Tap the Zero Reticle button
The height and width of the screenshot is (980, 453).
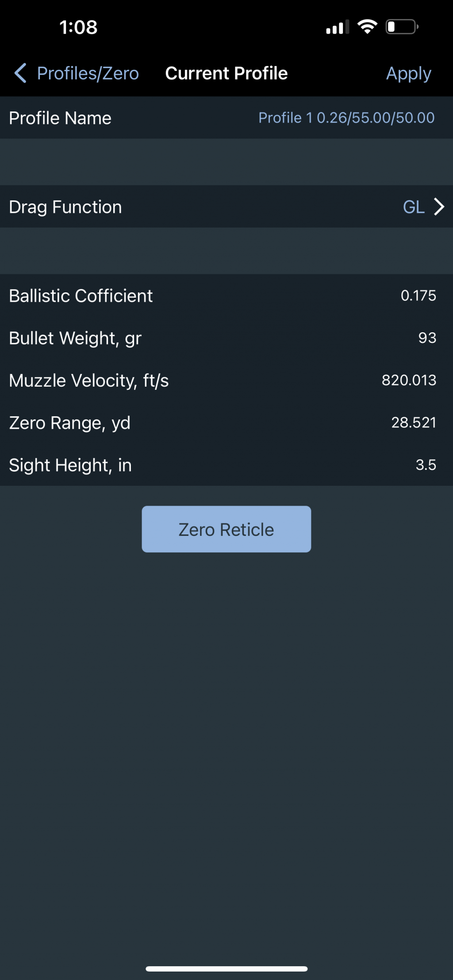click(226, 529)
